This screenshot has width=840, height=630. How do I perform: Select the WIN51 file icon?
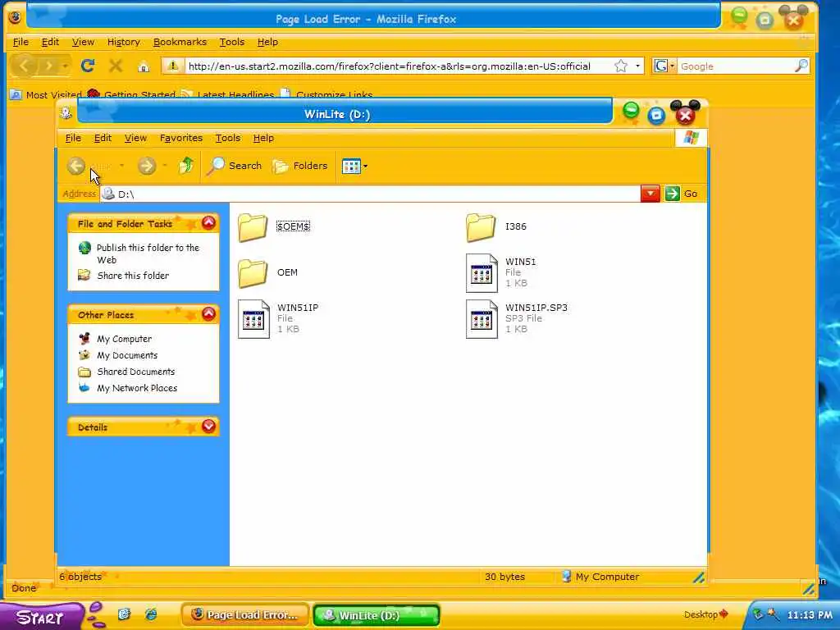(482, 273)
